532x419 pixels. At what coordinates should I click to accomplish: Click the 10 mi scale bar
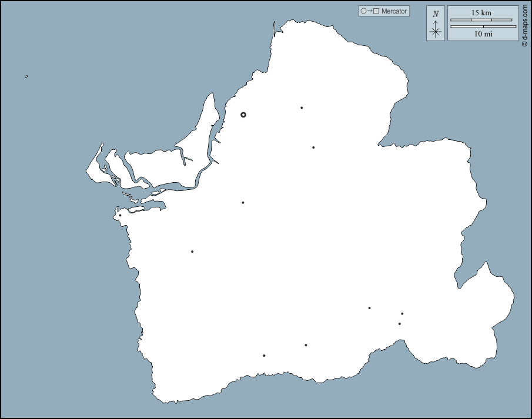click(x=483, y=26)
